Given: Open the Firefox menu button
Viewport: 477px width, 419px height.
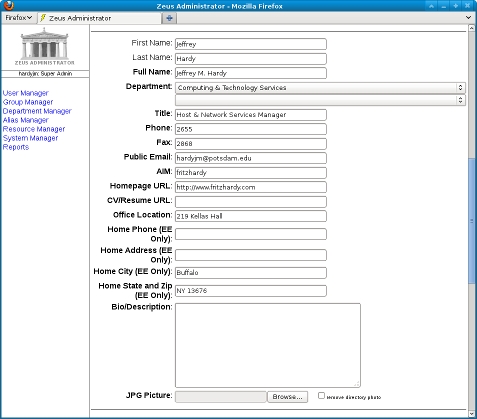Looking at the screenshot, I should click(19, 18).
